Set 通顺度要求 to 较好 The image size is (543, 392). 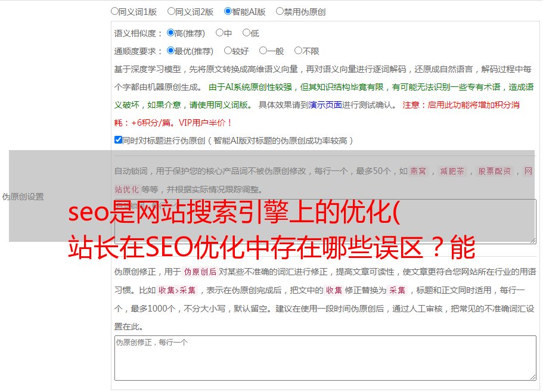[228, 51]
